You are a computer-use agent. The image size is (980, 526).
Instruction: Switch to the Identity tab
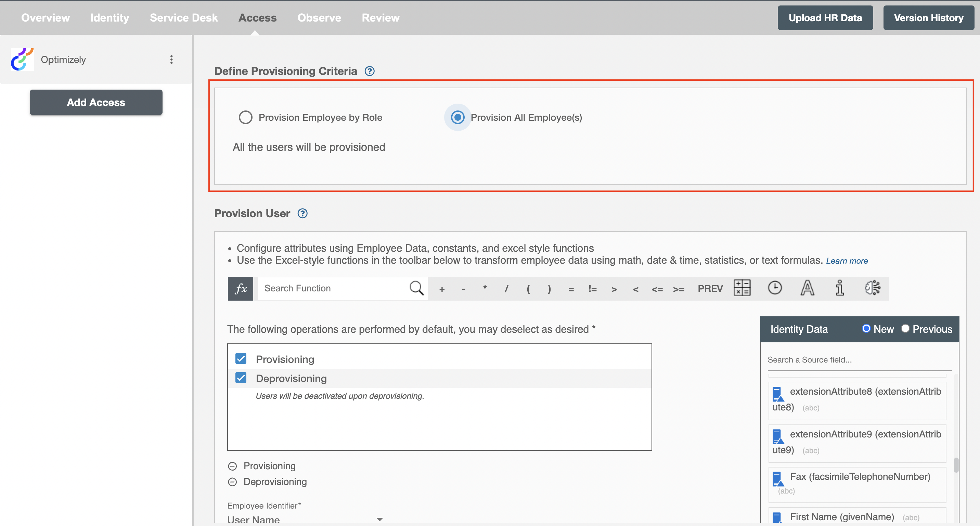(109, 17)
